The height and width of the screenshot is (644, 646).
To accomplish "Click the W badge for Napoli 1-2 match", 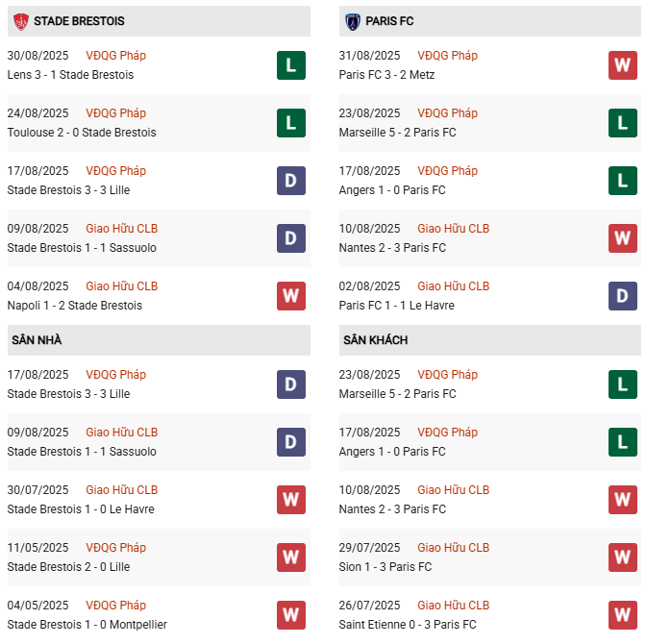I will tap(291, 296).
